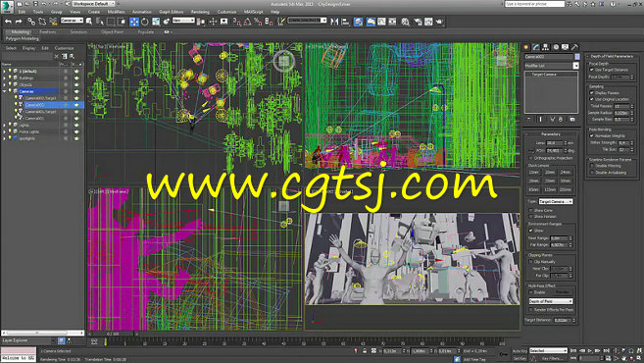644x363 pixels.
Task: Open the Modifier List dropdown
Action: (552, 66)
